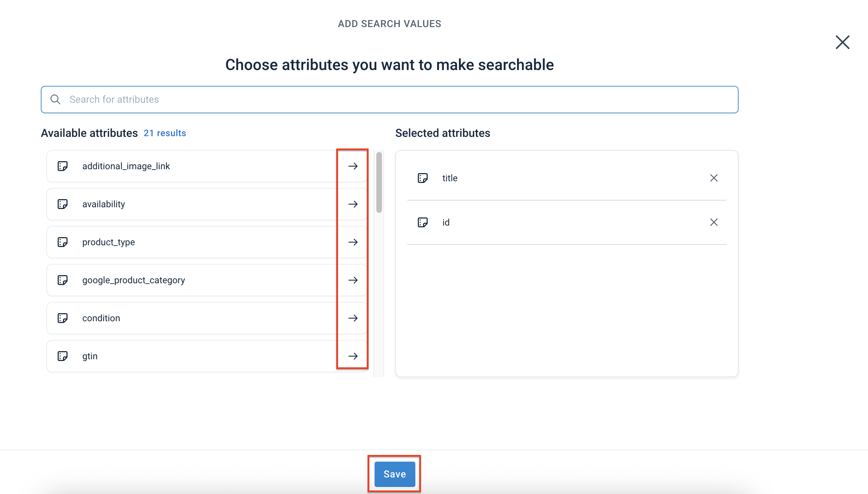Open the 21 results link
Image resolution: width=868 pixels, height=494 pixels.
click(x=165, y=133)
